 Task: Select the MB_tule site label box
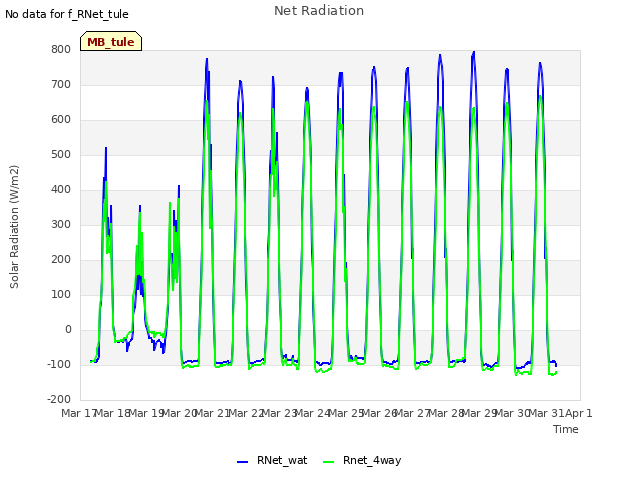click(x=111, y=41)
